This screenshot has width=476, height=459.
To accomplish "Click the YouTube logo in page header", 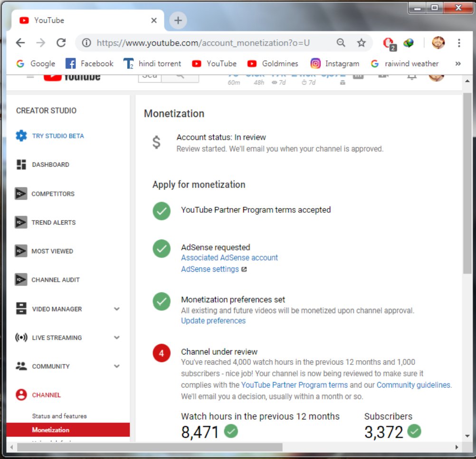I will pos(72,77).
